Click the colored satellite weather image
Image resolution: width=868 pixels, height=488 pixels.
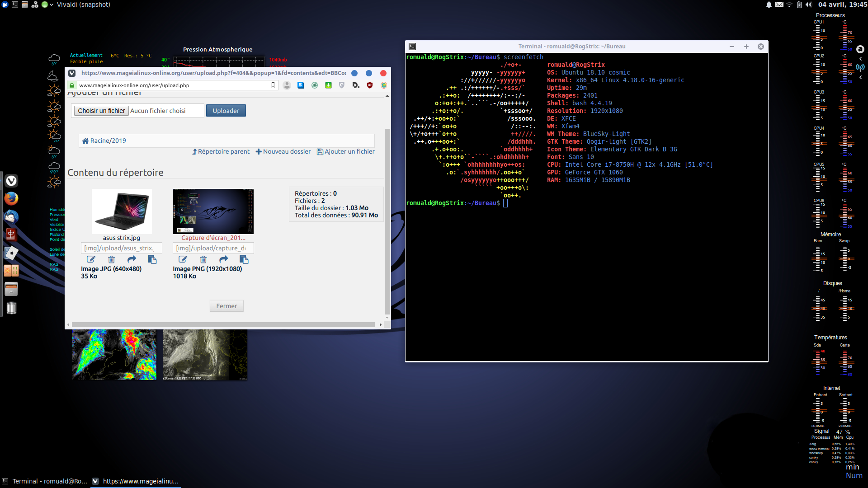coord(114,355)
